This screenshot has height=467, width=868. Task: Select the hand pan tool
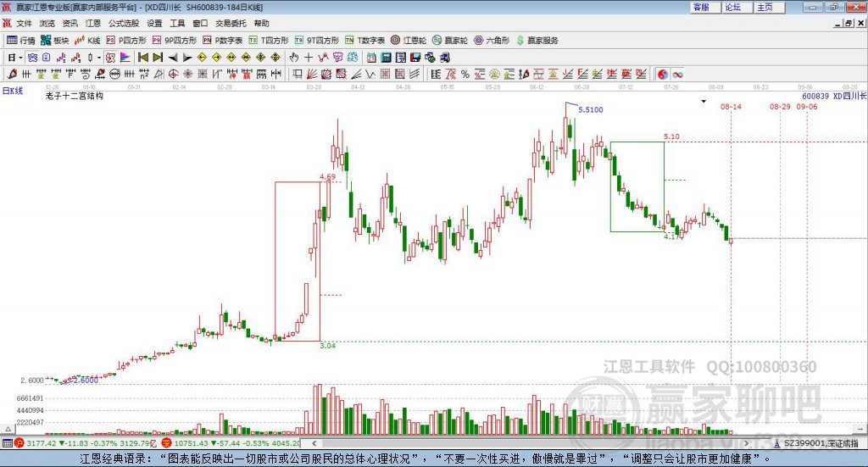point(294,58)
